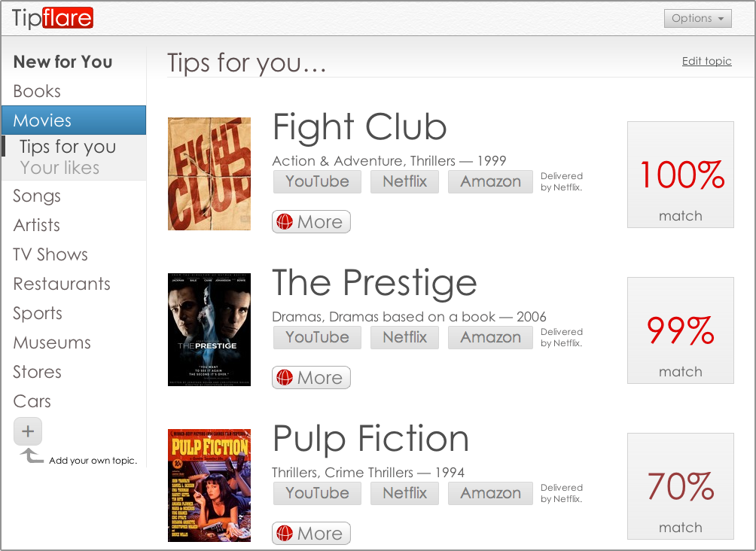
Task: Select Restaurants in sidebar
Action: click(62, 284)
